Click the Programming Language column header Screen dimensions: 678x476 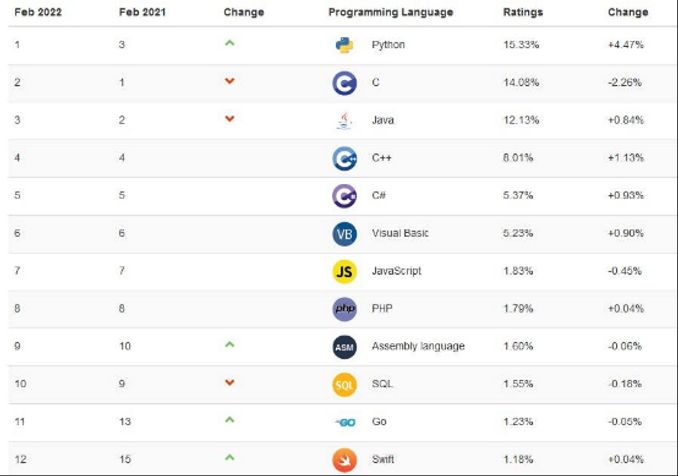click(390, 12)
